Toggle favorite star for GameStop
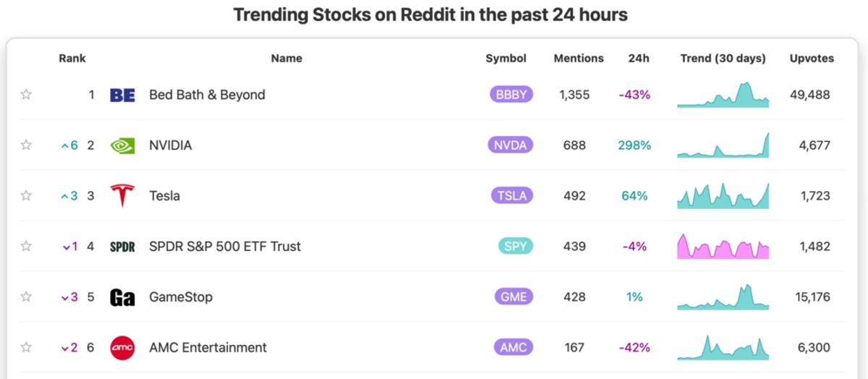This screenshot has height=379, width=868. coord(26,297)
